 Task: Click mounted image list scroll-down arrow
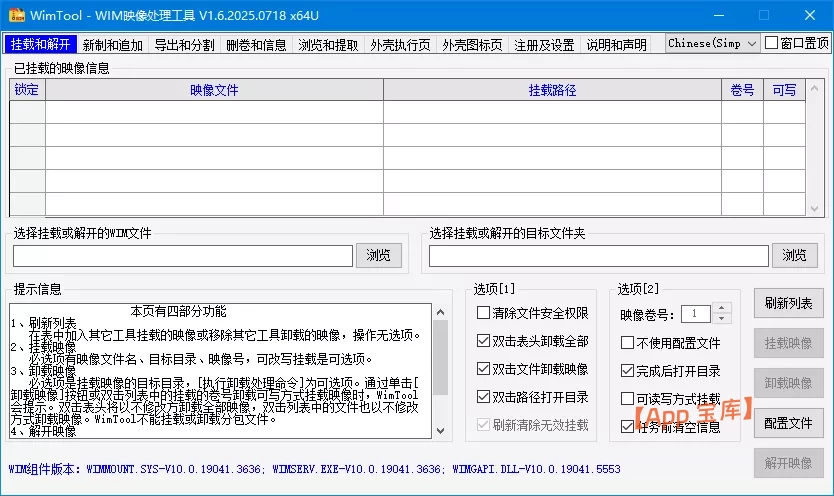(x=814, y=209)
